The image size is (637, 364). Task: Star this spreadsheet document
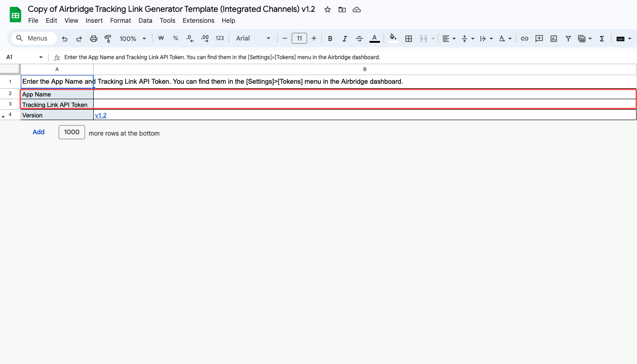pos(328,10)
